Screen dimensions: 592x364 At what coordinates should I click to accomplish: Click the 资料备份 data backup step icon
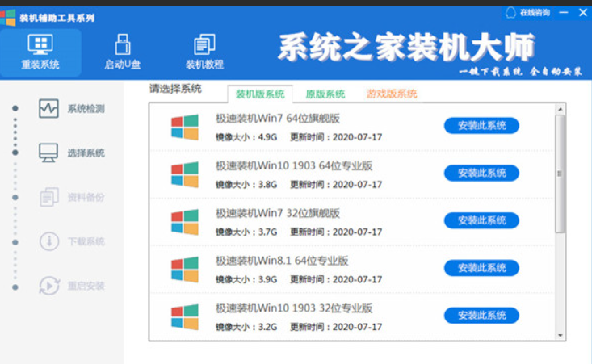49,197
